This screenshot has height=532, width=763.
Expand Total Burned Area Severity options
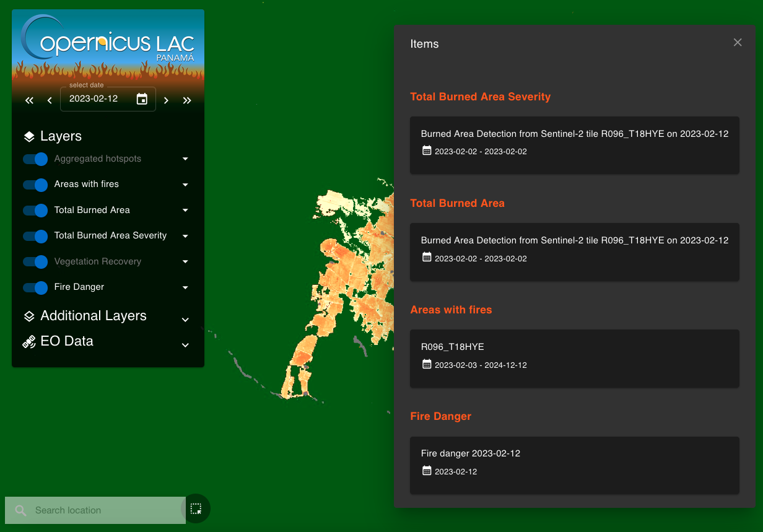(185, 236)
